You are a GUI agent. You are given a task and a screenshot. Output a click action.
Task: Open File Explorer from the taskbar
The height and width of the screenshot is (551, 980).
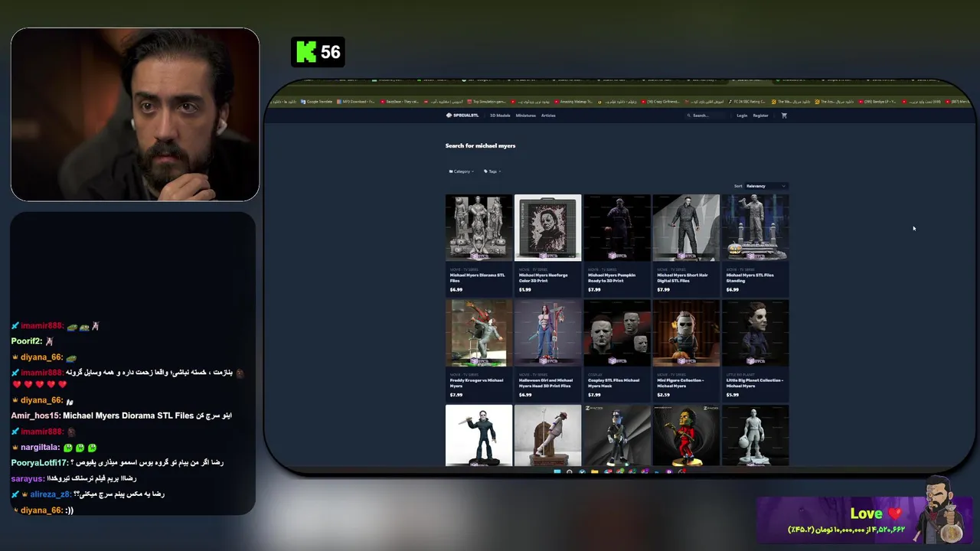595,471
